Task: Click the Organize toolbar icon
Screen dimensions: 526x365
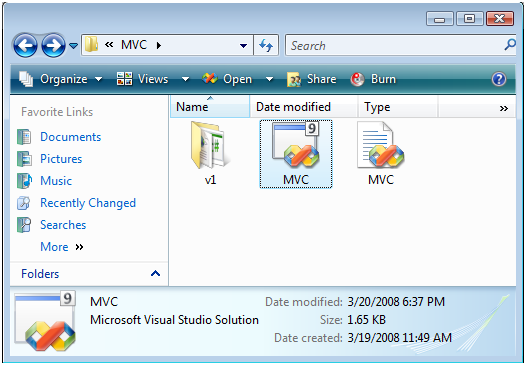Action: pyautogui.click(x=25, y=79)
